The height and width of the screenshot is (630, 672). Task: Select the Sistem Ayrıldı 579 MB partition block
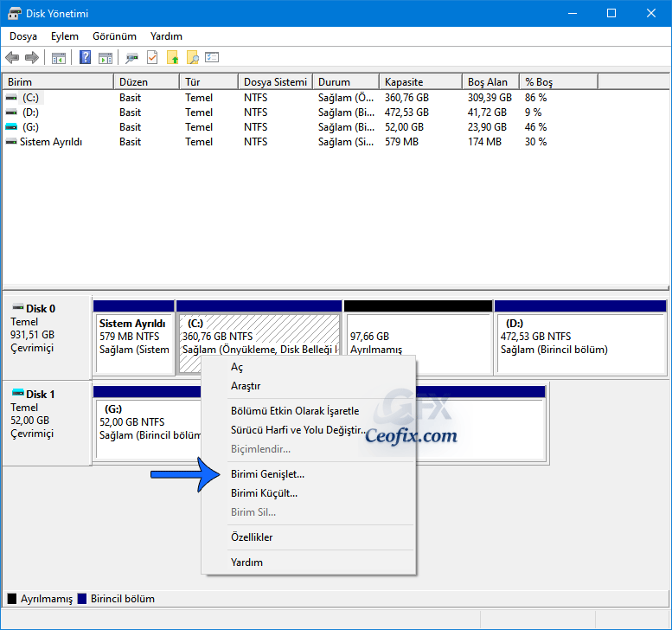[x=134, y=337]
